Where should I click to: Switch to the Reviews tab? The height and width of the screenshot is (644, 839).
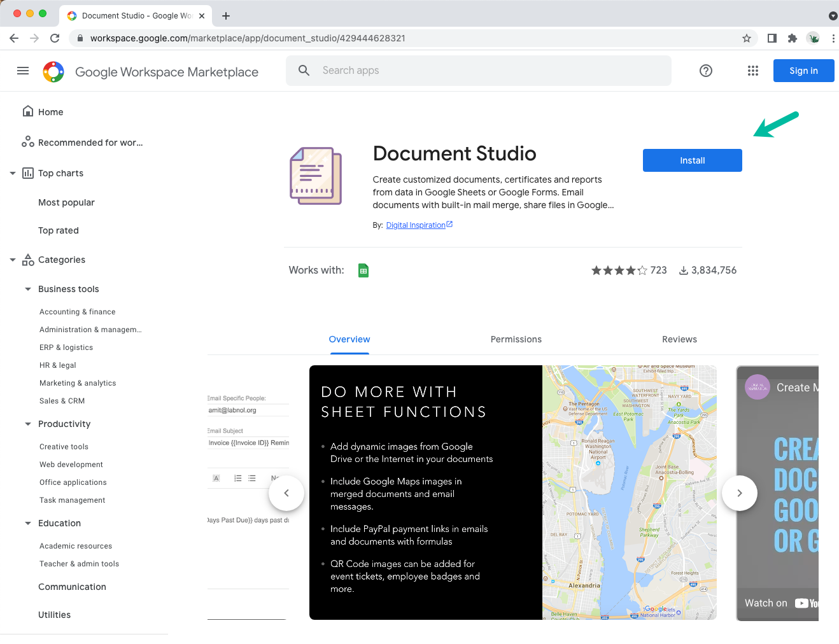679,340
